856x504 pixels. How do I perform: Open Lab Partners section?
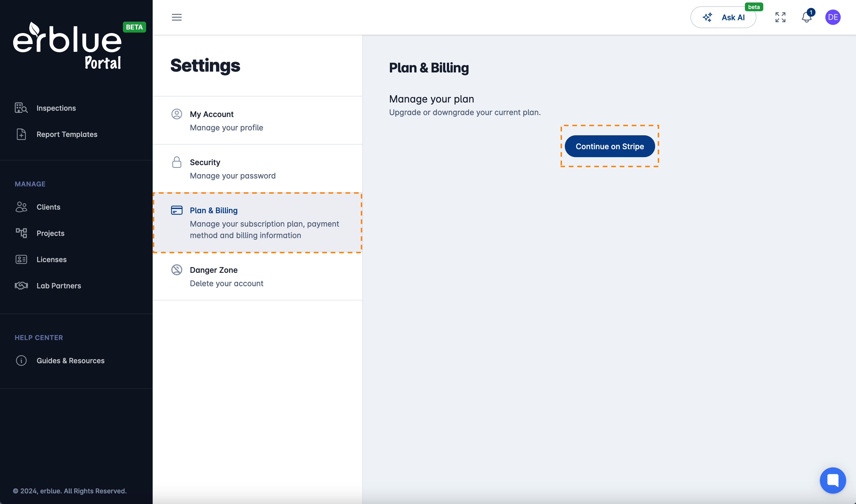tap(58, 285)
